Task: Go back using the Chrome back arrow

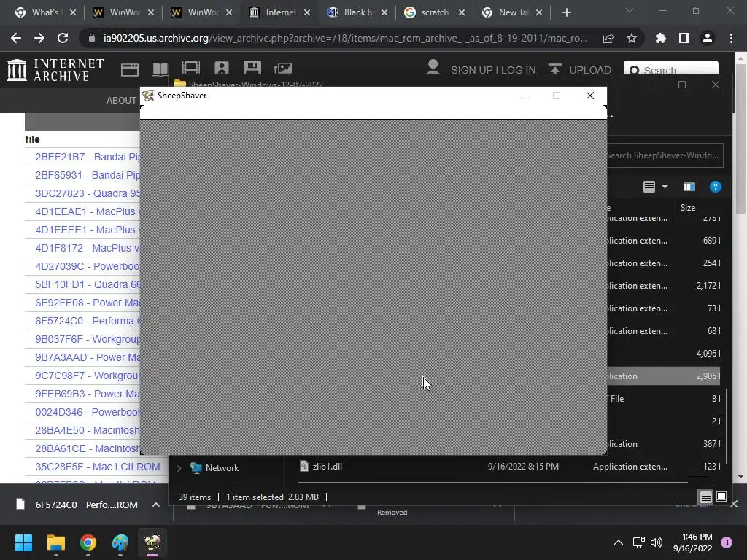Action: [x=16, y=38]
